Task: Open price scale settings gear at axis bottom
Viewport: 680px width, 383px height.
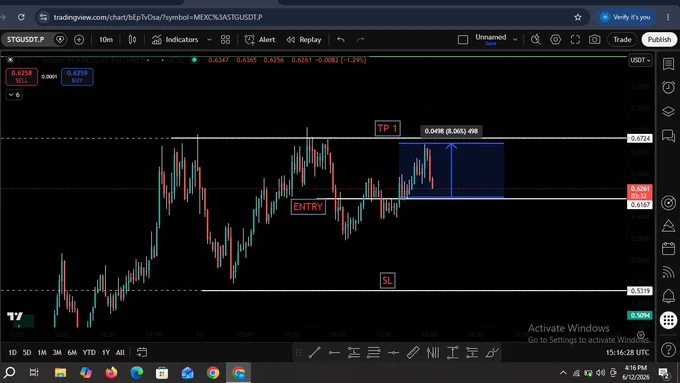Action: [641, 335]
